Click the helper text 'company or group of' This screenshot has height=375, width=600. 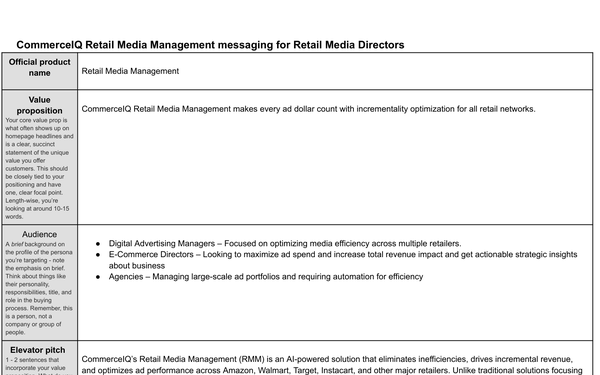click(x=33, y=324)
